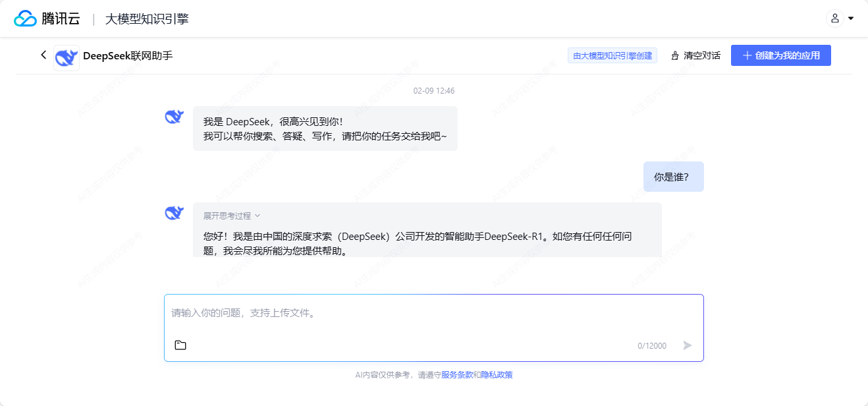
Task: Open the user account icon in top bar
Action: point(835,18)
